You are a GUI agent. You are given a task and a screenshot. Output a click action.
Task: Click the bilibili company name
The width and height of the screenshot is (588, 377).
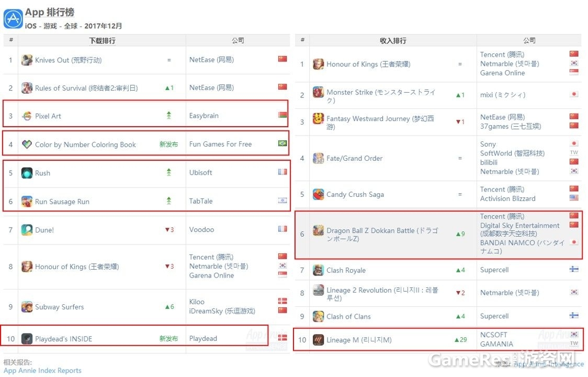point(489,163)
